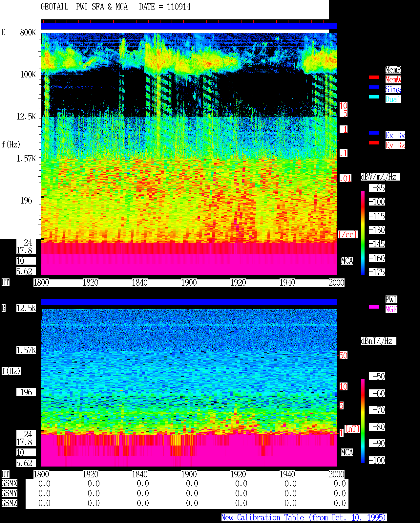420x523 pixels.
Task: Click the upper MCA label
Action: click(347, 261)
